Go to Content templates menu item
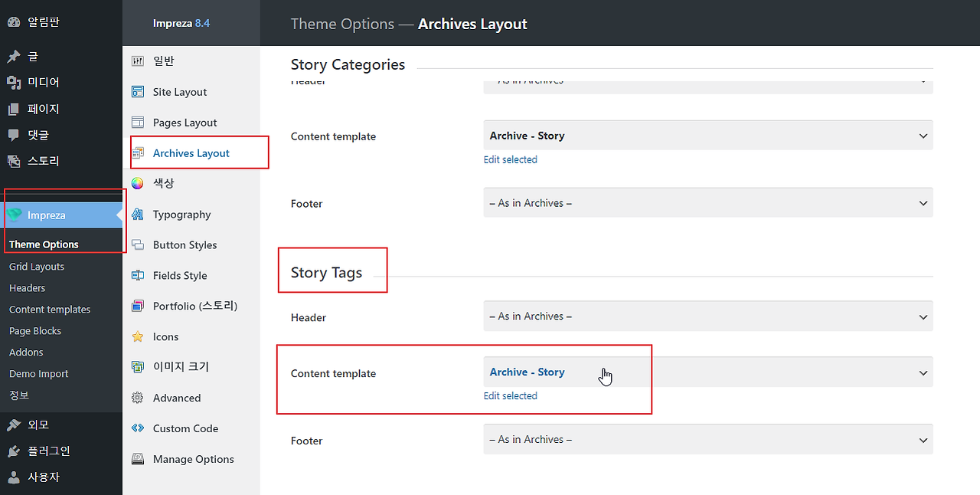Image resolution: width=980 pixels, height=495 pixels. pyautogui.click(x=50, y=310)
